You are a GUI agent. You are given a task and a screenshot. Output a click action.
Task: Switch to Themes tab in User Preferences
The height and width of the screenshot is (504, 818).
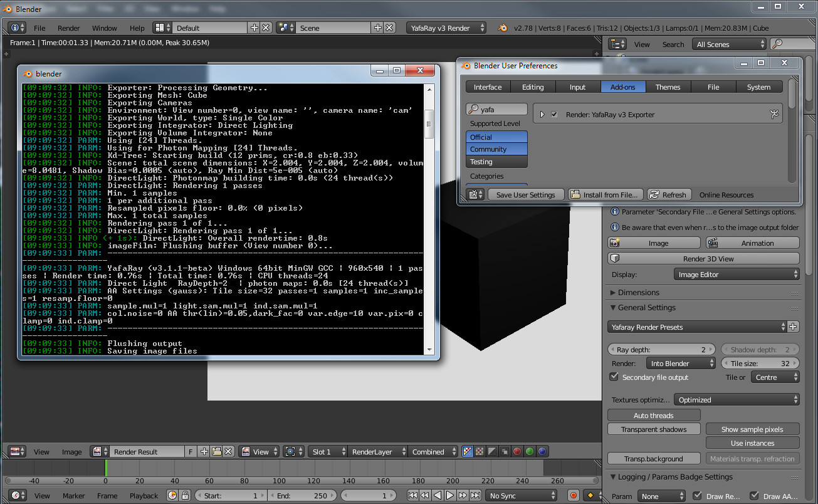point(668,87)
